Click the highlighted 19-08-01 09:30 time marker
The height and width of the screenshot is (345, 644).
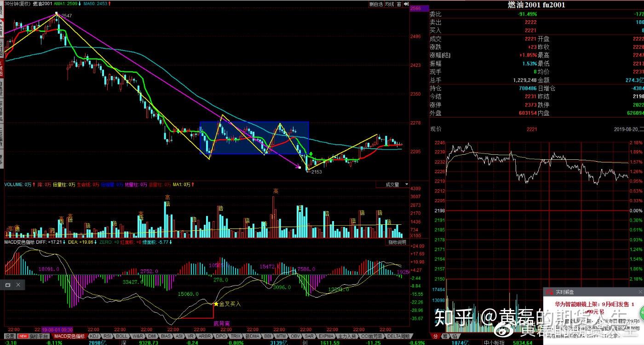click(57, 330)
